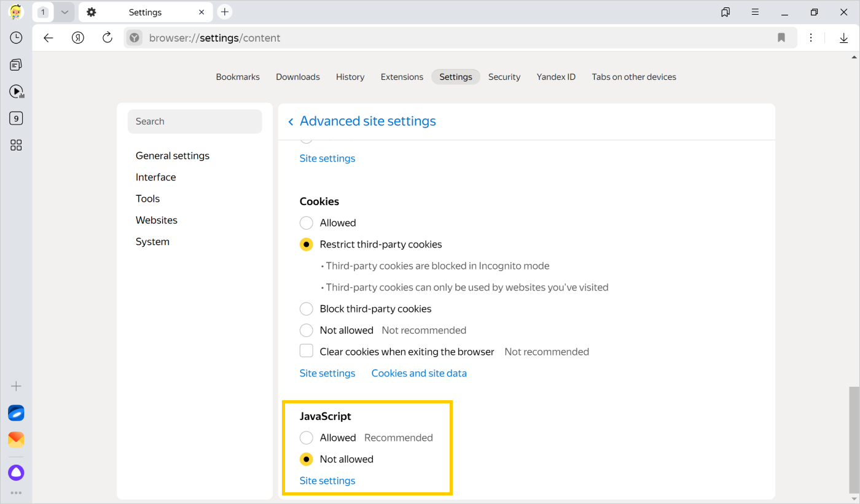Go back via Advanced site settings chevron

click(x=291, y=122)
